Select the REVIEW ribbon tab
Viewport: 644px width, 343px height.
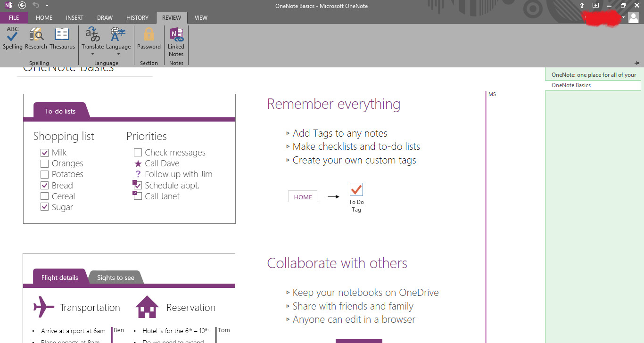[172, 17]
